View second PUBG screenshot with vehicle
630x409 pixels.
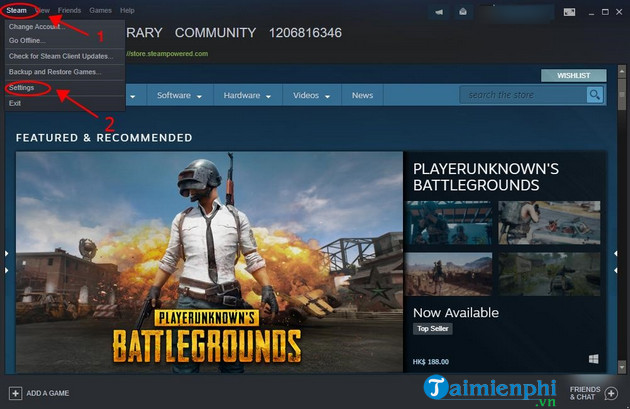(549, 223)
